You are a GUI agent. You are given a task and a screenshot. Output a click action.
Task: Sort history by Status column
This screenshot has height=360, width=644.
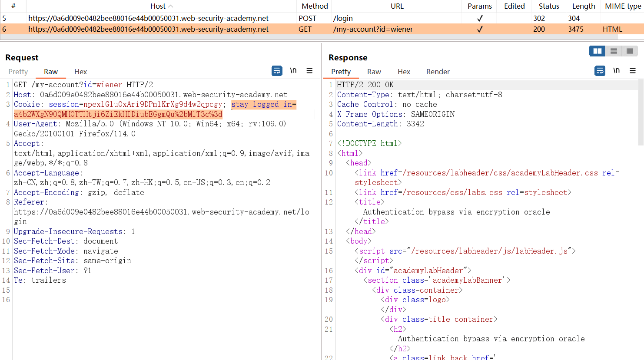point(548,6)
